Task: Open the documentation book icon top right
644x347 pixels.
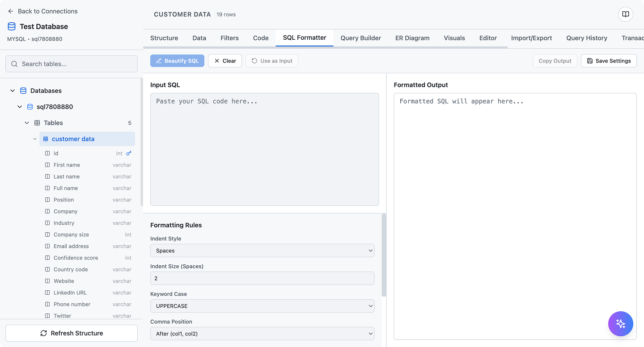Action: pos(625,14)
